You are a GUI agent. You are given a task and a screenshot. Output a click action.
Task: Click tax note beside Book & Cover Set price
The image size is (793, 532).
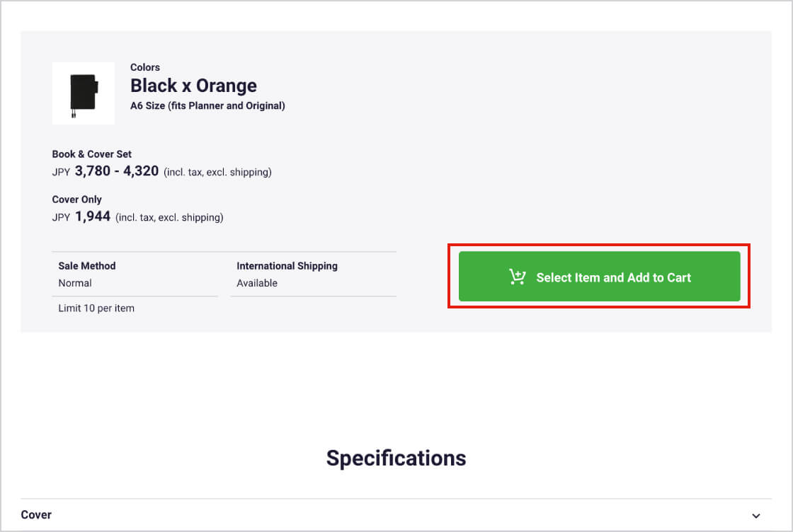(217, 172)
